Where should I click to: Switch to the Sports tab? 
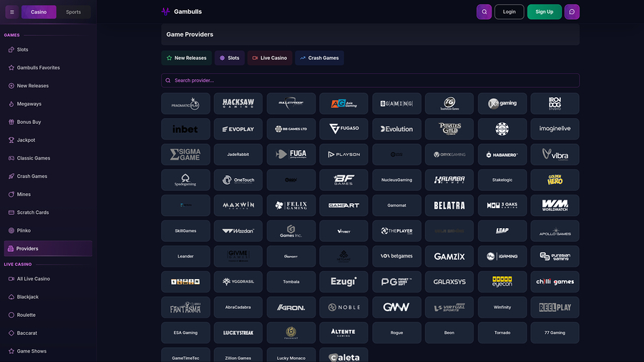(73, 12)
